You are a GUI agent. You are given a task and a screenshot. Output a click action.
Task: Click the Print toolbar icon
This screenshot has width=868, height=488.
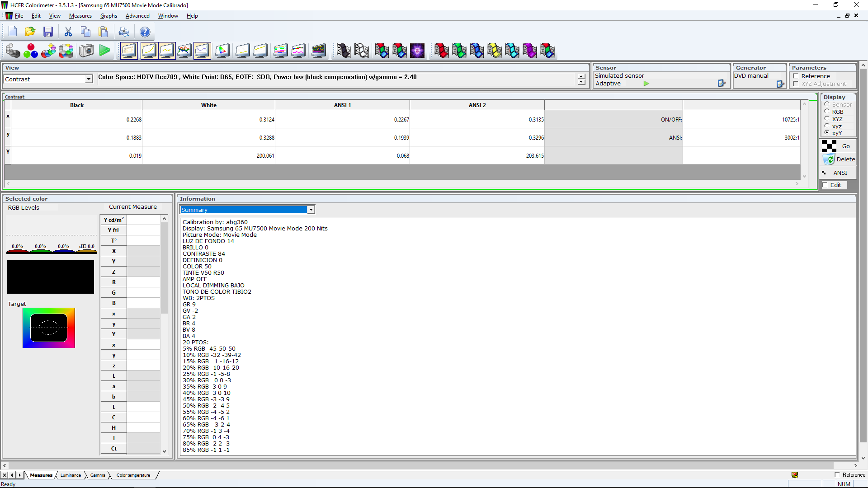tap(123, 32)
